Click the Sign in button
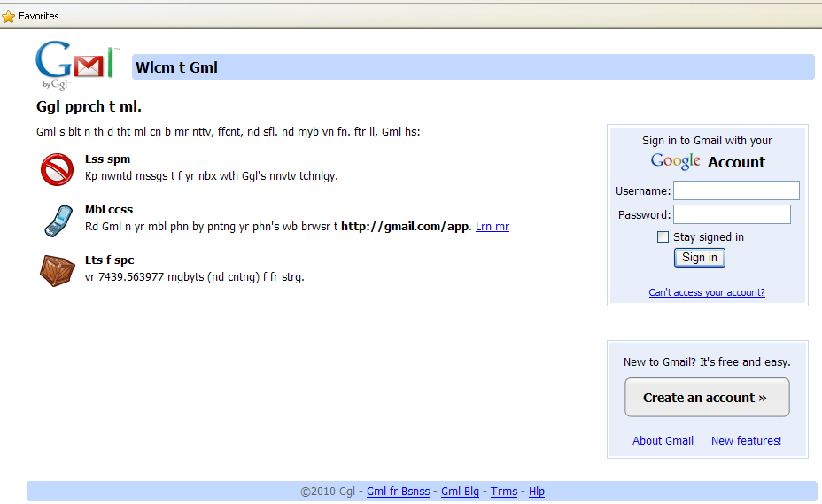The height and width of the screenshot is (504, 822). 700,258
